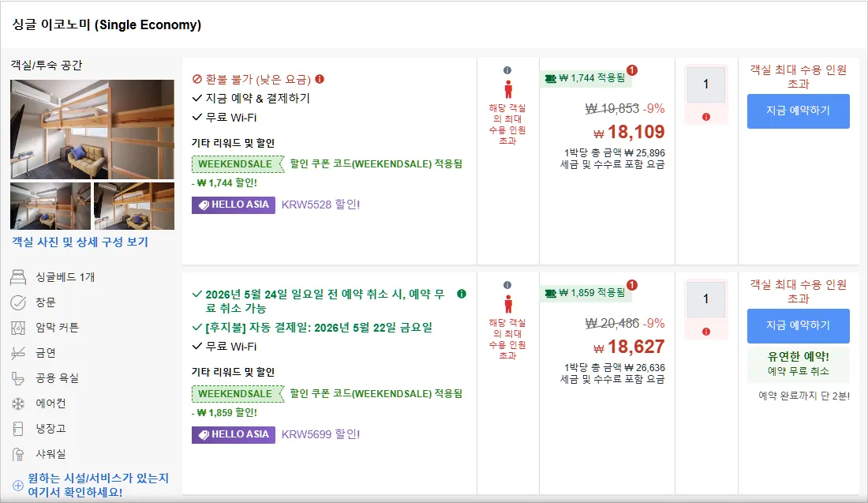Click the 원하는 시설/서비스가 있는지 여기서 확인하세요! link

click(x=99, y=486)
